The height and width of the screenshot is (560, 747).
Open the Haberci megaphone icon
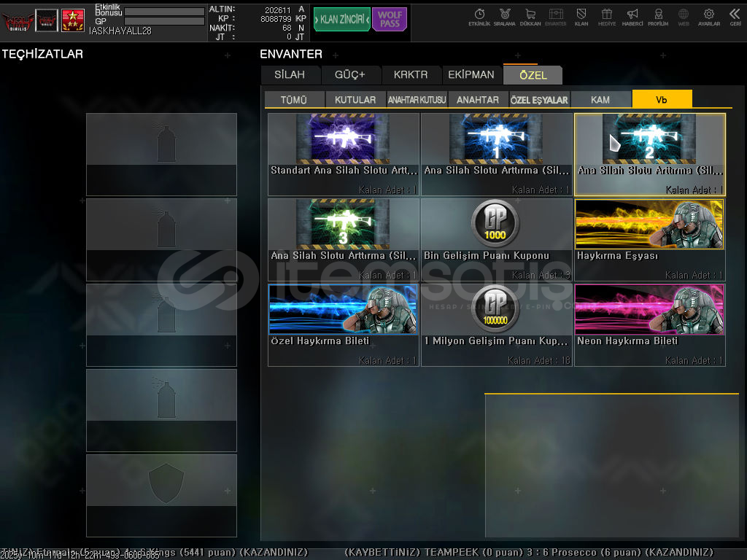pos(632,17)
